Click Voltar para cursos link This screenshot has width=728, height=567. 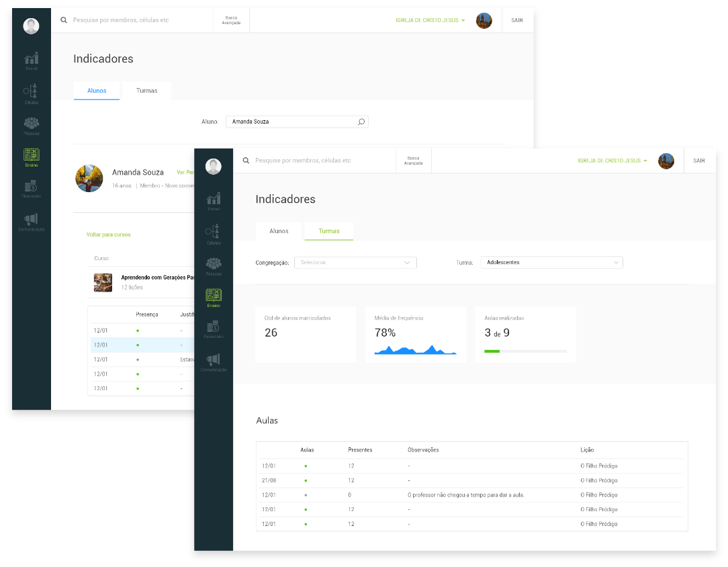pyautogui.click(x=108, y=234)
